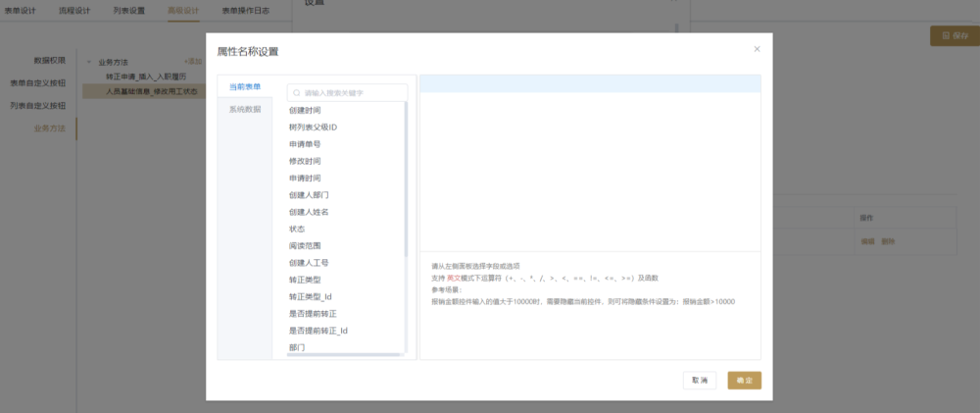
Task: Click the 保存 save button
Action: point(954,35)
